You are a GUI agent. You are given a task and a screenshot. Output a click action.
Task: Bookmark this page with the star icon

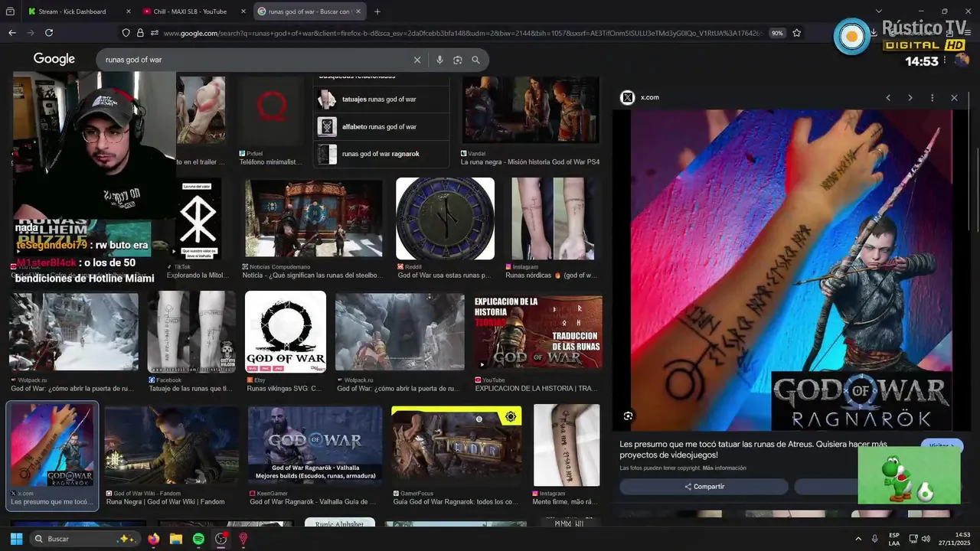[x=797, y=33]
